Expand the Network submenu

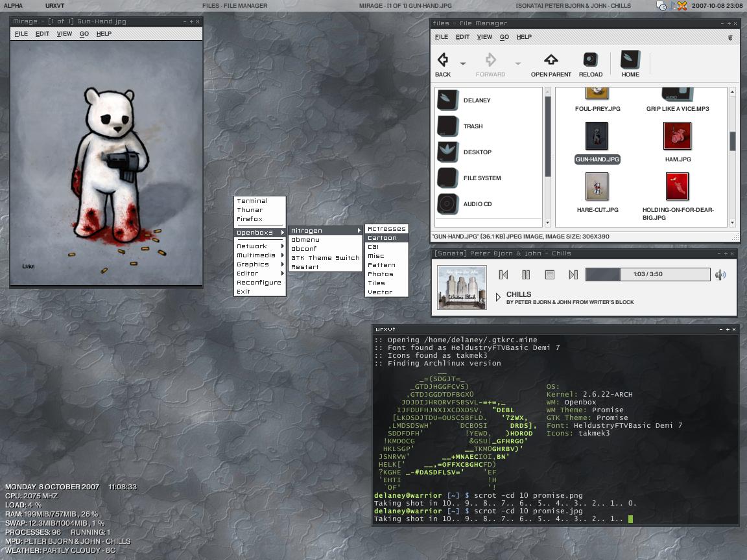(260, 246)
